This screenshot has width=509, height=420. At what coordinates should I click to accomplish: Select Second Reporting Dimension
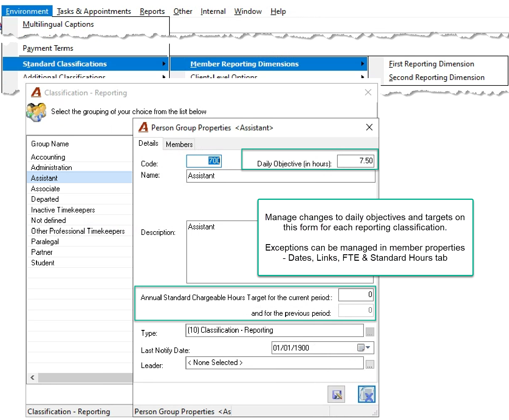(x=436, y=77)
